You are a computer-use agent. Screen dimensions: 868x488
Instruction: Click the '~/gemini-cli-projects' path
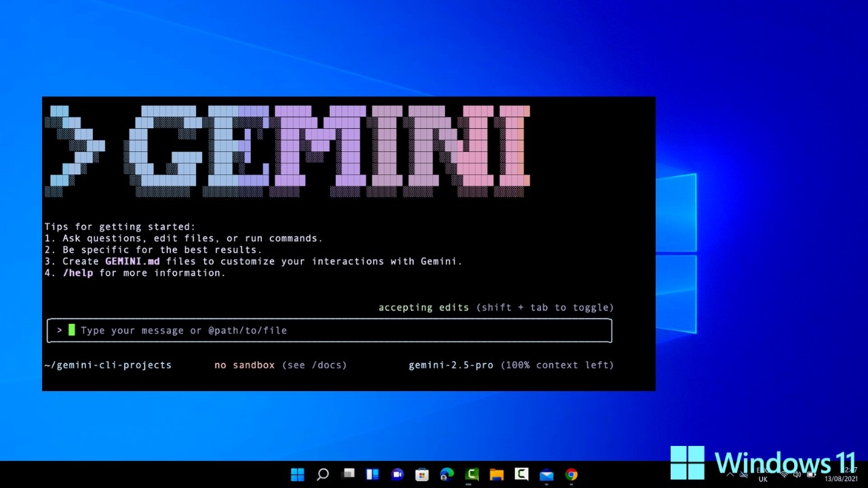[x=108, y=365]
